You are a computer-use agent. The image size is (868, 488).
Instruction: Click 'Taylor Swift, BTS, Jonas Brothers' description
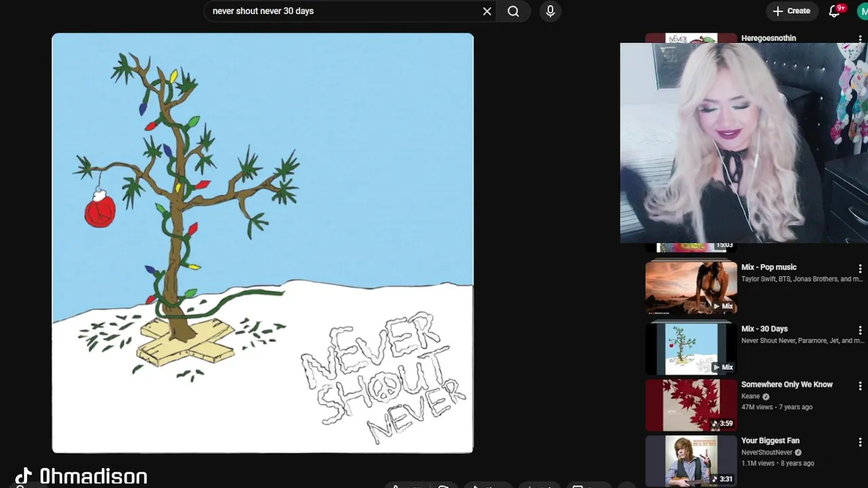[802, 279]
